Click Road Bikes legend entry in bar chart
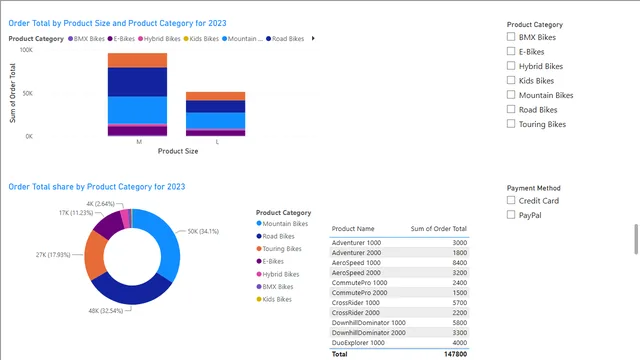 point(285,39)
